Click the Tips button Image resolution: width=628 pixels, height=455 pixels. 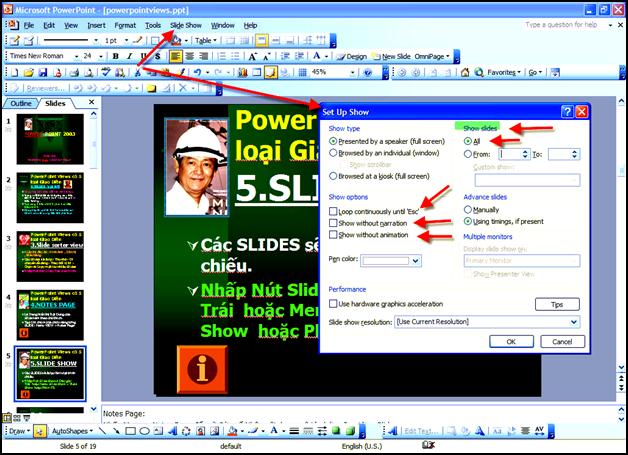point(557,304)
